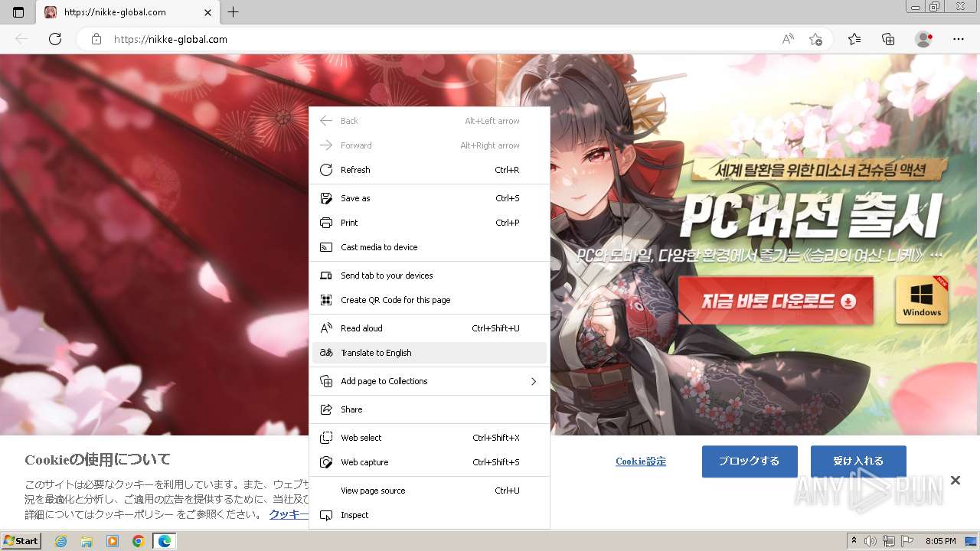This screenshot has height=551, width=980.
Task: Click the browser Back arrow button
Action: click(21, 39)
